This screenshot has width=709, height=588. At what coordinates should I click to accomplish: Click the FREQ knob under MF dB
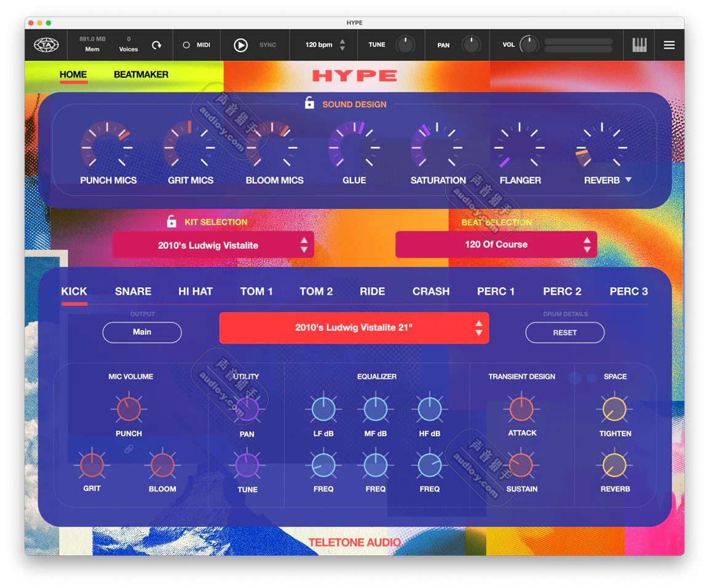coord(376,465)
